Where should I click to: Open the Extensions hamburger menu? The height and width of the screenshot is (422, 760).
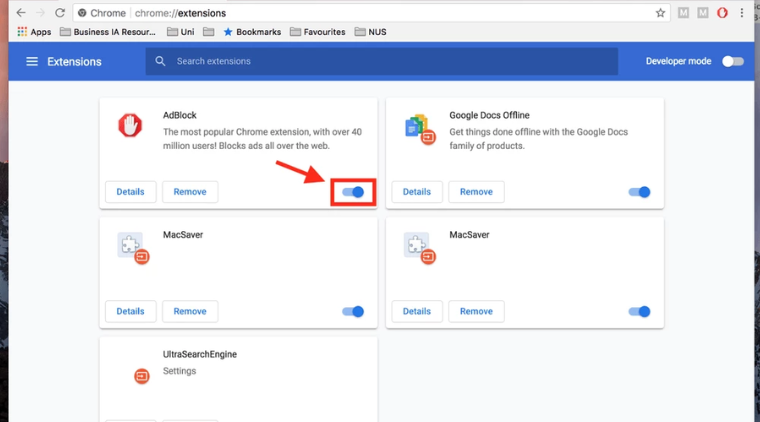tap(32, 62)
